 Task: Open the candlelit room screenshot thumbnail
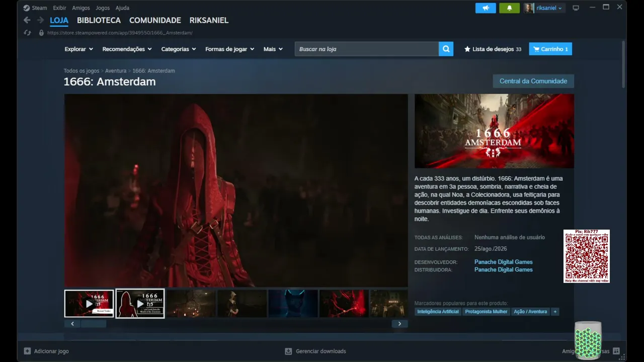tap(191, 304)
